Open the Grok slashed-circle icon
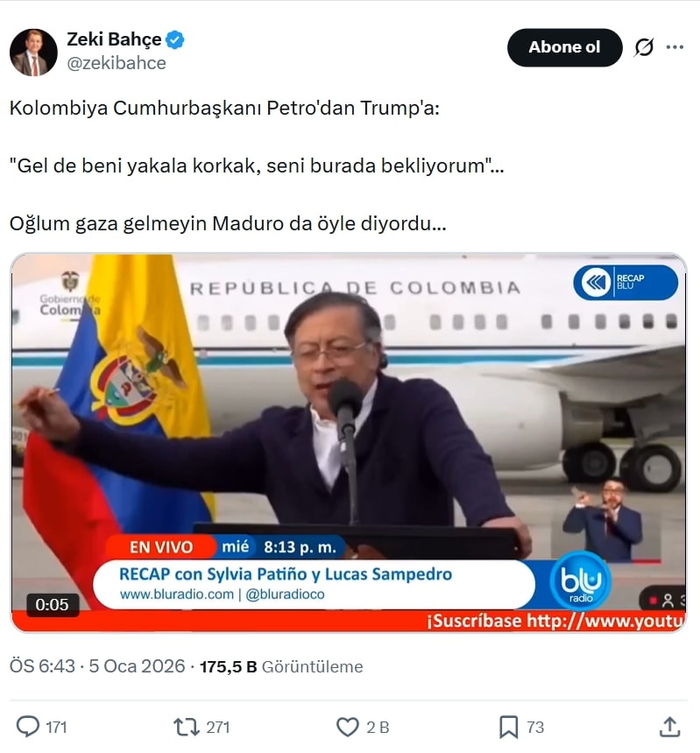 (x=644, y=47)
